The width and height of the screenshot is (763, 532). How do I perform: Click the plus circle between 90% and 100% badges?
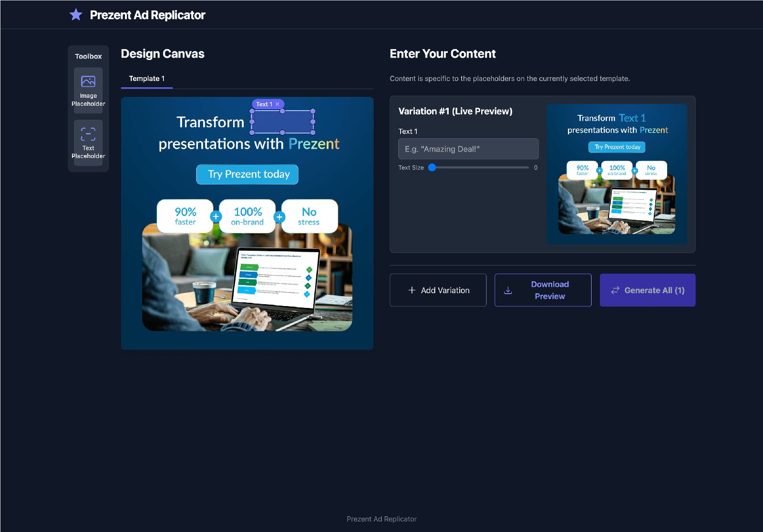point(216,216)
